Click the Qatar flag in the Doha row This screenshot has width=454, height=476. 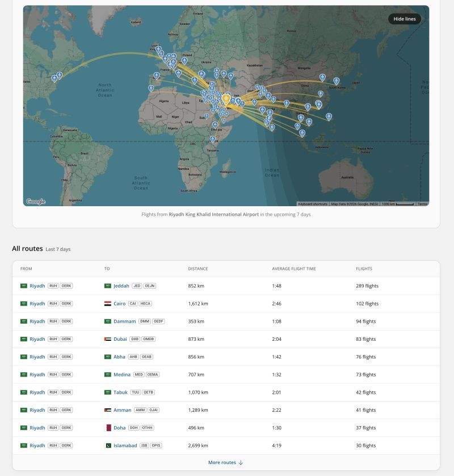pos(108,428)
